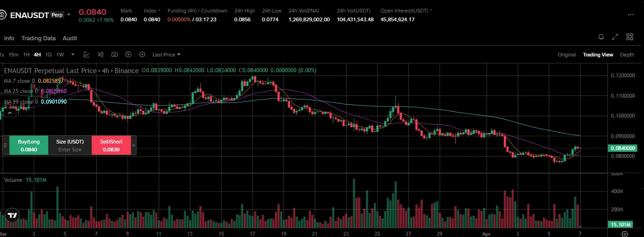This screenshot has width=644, height=237.
Task: Click the Volume 15.101M legend
Action: [x=25, y=180]
